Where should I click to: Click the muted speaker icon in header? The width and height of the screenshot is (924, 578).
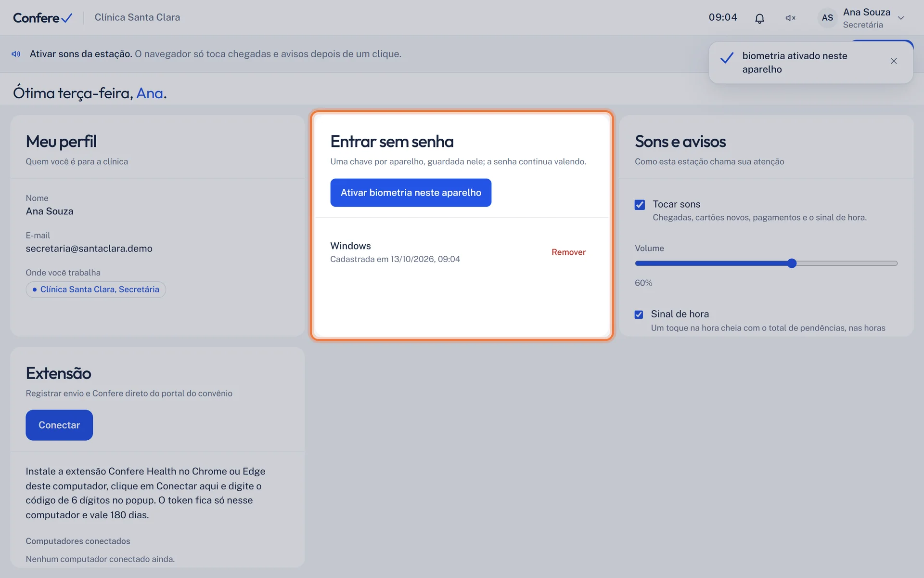coord(790,18)
